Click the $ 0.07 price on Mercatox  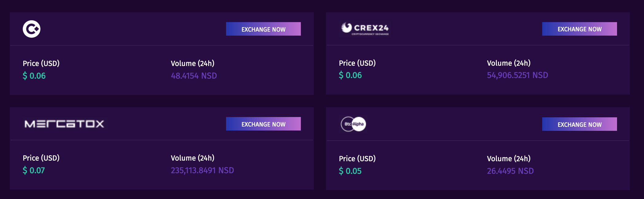pos(34,170)
